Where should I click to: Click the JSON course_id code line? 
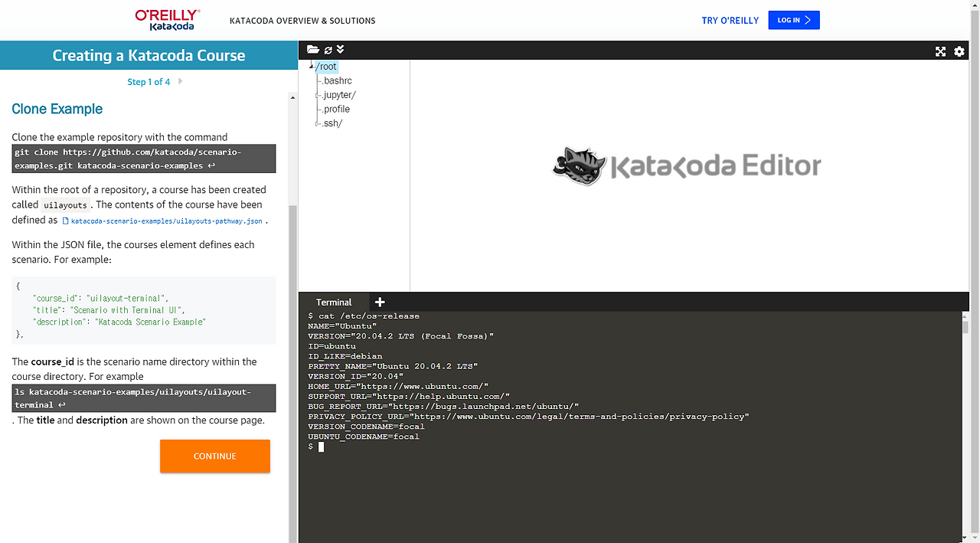point(100,299)
